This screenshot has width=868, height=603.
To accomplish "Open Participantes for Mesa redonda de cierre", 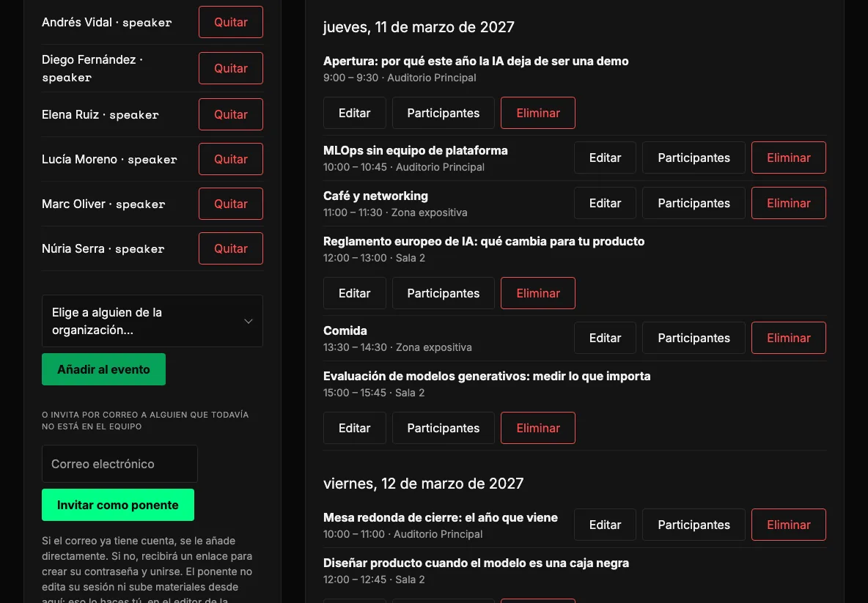I will coord(694,525).
